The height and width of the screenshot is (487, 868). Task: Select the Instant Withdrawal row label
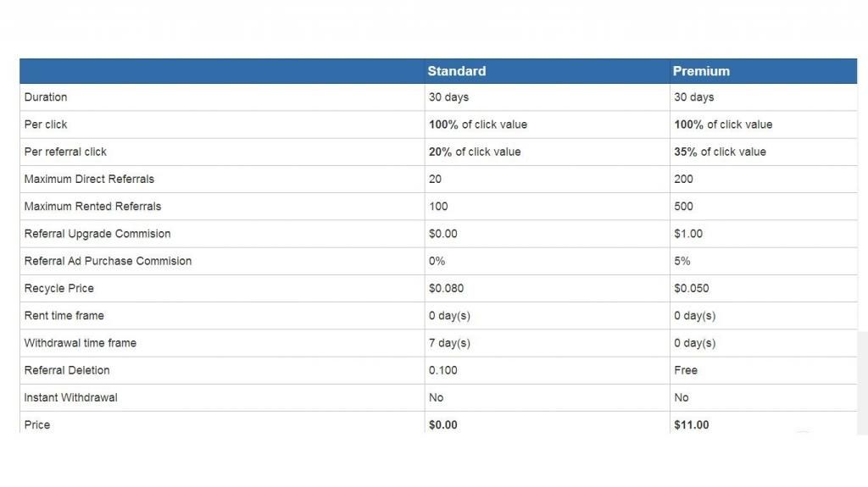pos(70,397)
